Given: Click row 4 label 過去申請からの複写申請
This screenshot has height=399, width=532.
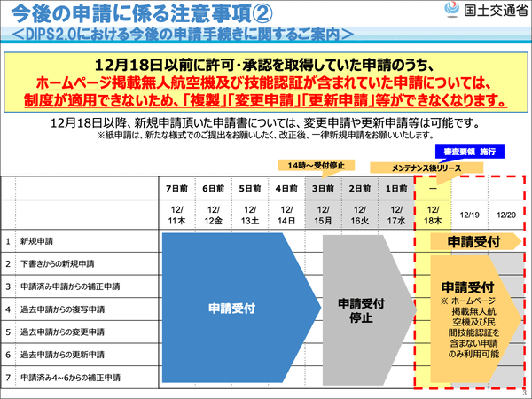Looking at the screenshot, I should click(62, 309).
